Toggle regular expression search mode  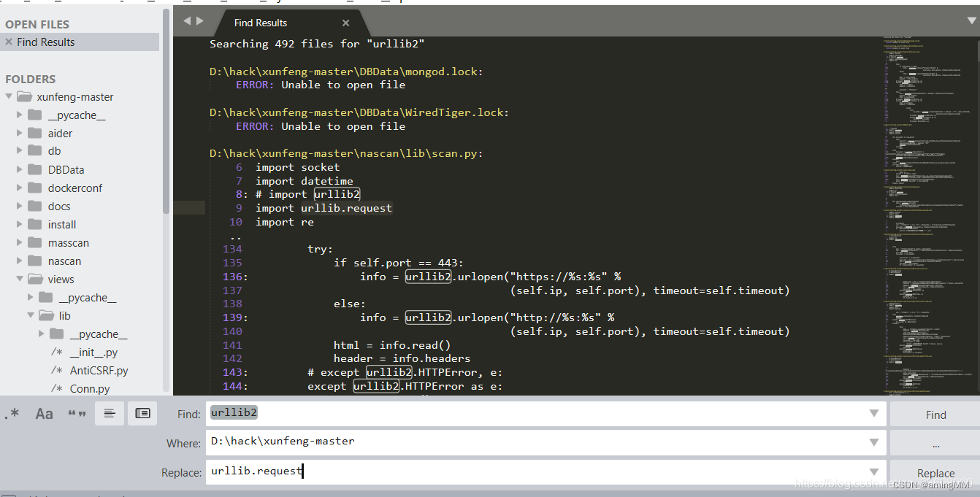(12, 414)
